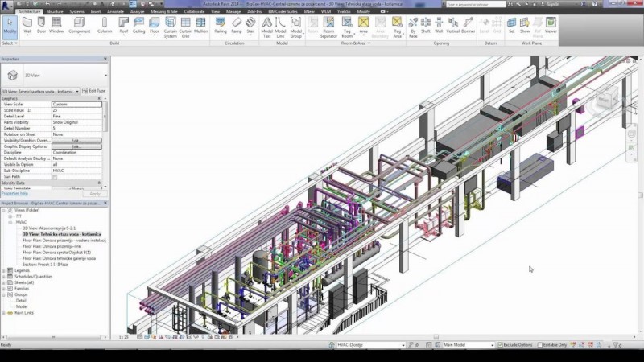Open 3D View: Aksonometrija S-2.1
The image size is (644, 362).
49,228
